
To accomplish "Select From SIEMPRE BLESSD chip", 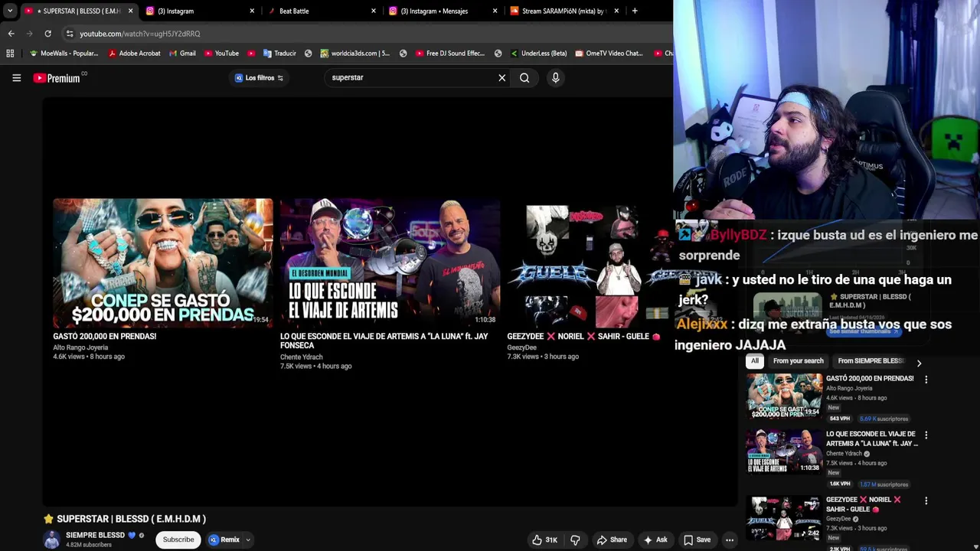I will (x=871, y=361).
